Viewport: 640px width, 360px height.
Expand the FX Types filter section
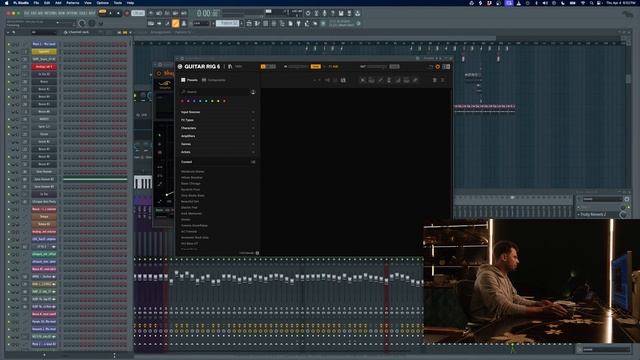click(218, 120)
